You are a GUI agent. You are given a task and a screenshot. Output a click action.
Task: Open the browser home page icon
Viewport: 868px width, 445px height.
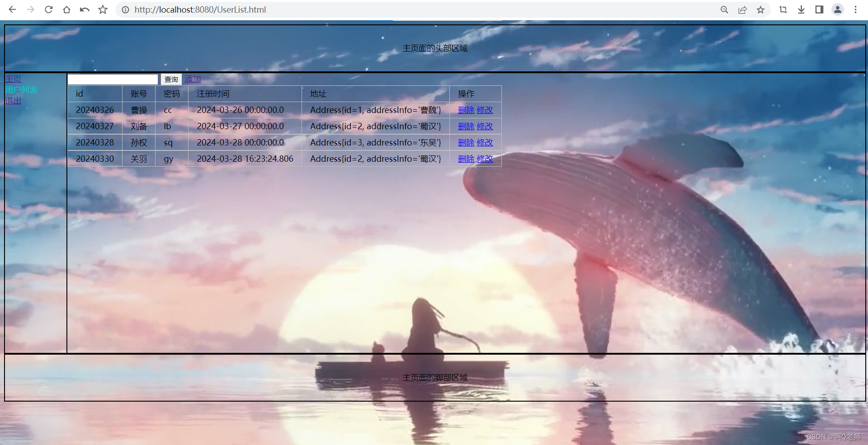click(x=66, y=9)
